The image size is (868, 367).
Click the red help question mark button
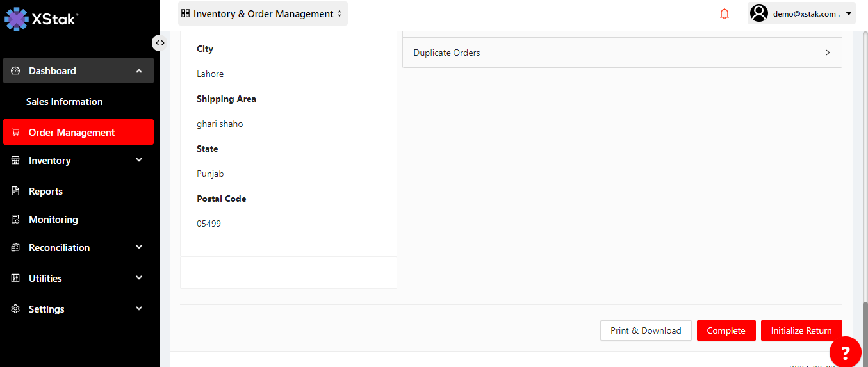click(x=845, y=352)
